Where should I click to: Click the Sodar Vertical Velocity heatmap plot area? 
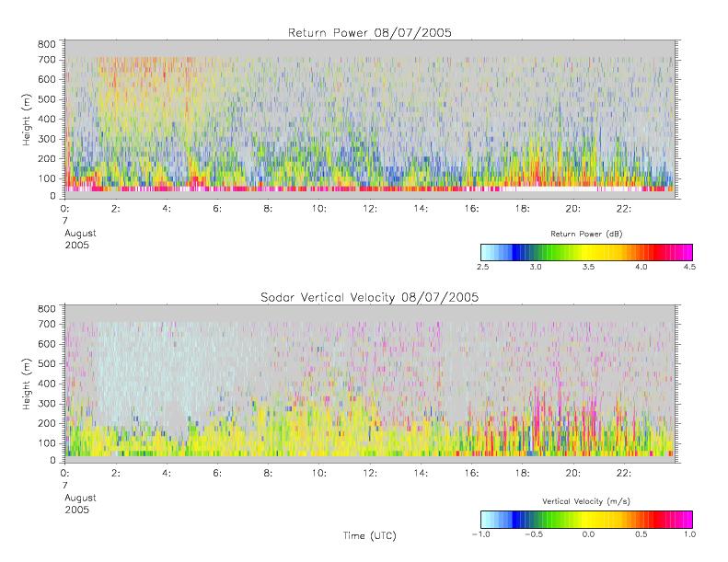coord(370,384)
